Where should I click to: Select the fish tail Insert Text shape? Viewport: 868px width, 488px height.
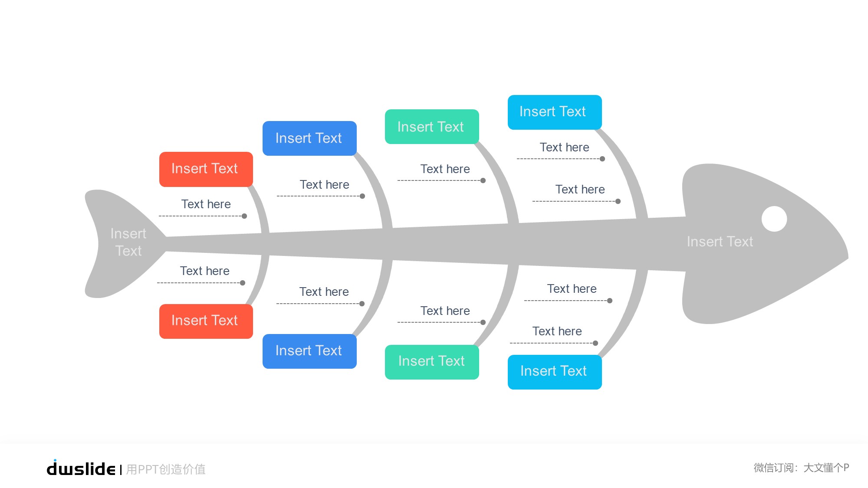tap(128, 242)
